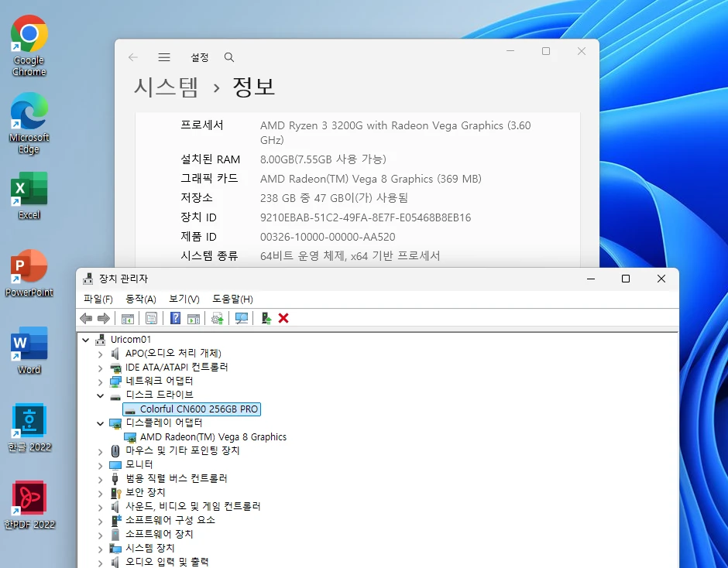
Task: Click the disk drive category icon
Action: (115, 396)
